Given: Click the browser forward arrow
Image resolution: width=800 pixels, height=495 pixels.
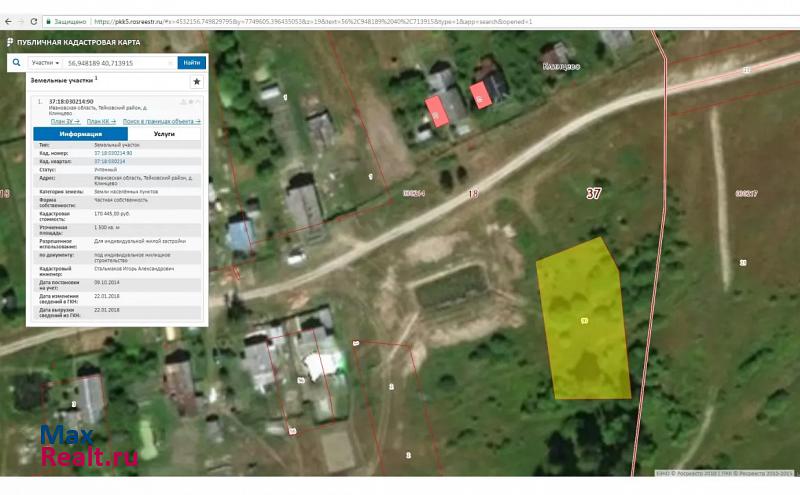Looking at the screenshot, I should [20, 21].
